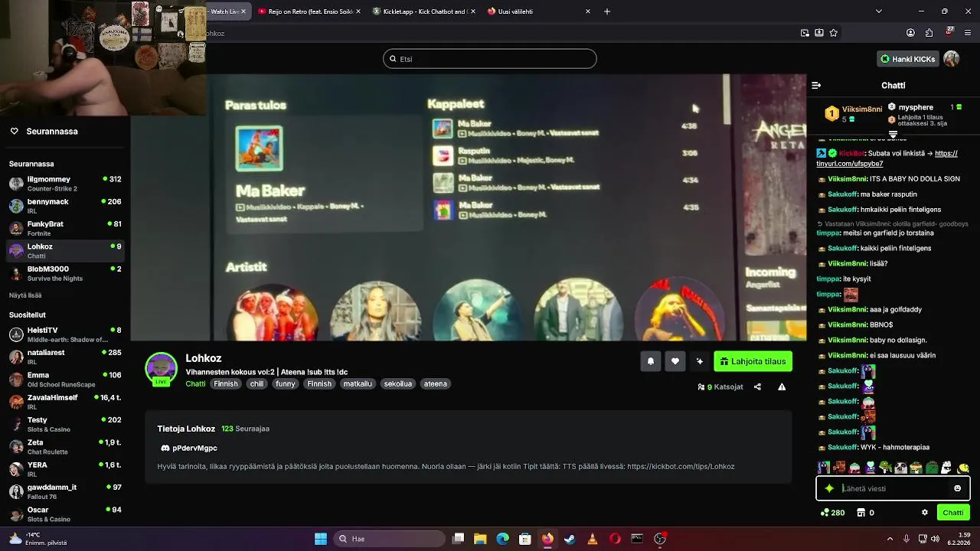Click the chill tag
Screen dimensions: 980x551
[256, 384]
